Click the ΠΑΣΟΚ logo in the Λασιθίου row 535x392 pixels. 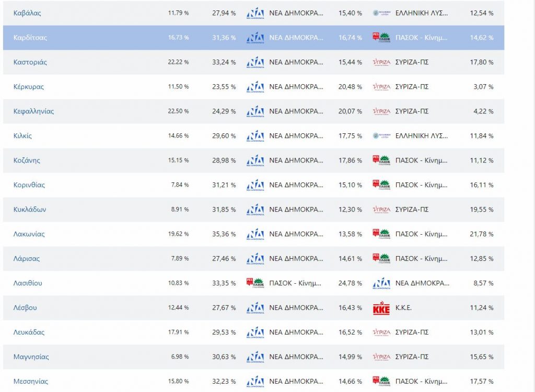[255, 283]
